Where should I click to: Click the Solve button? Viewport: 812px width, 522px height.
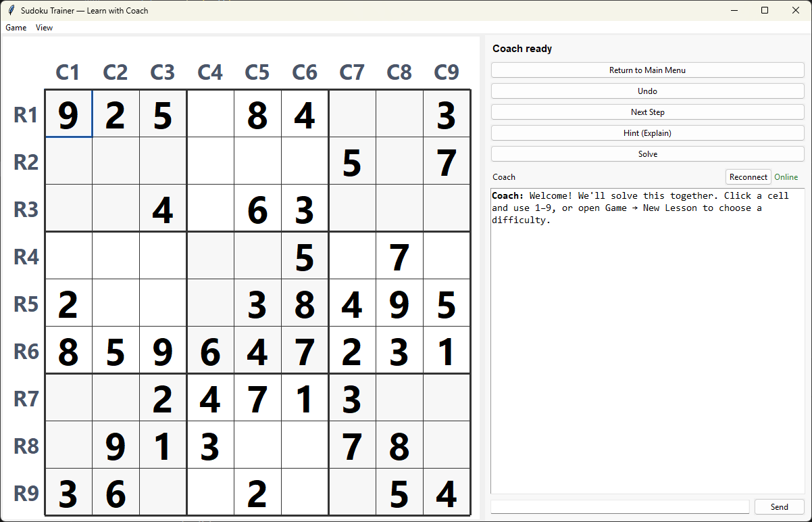tap(646, 153)
